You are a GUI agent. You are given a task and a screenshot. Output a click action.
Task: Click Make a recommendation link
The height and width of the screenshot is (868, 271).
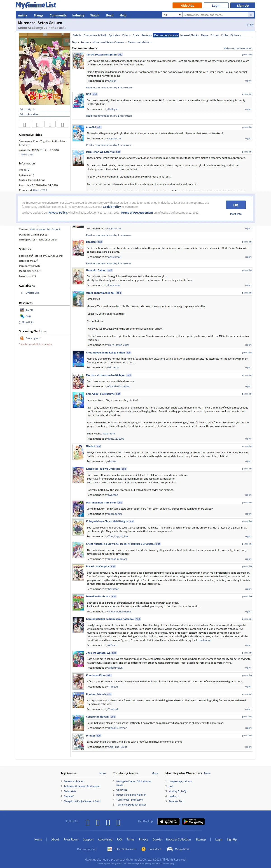[238, 48]
